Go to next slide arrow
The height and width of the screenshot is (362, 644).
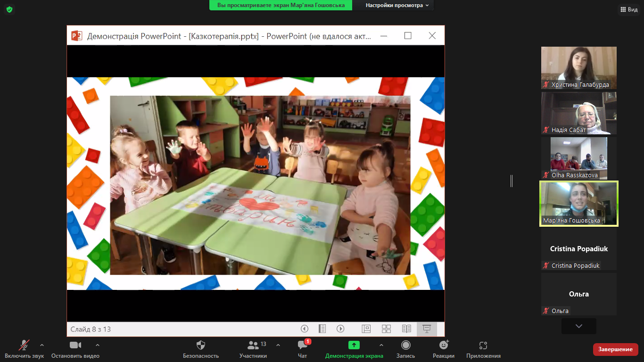[x=340, y=329]
